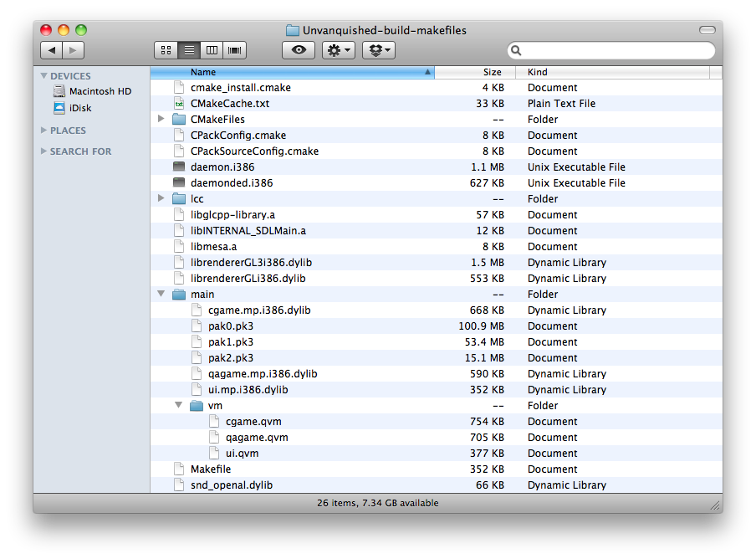Open the Action gear dropdown menu
This screenshot has width=756, height=559.
point(339,51)
